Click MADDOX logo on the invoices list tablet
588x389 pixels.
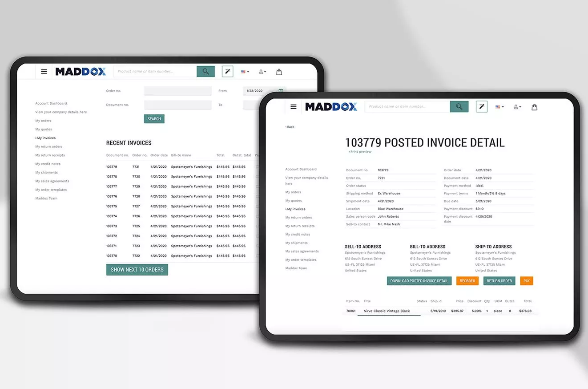(x=81, y=71)
